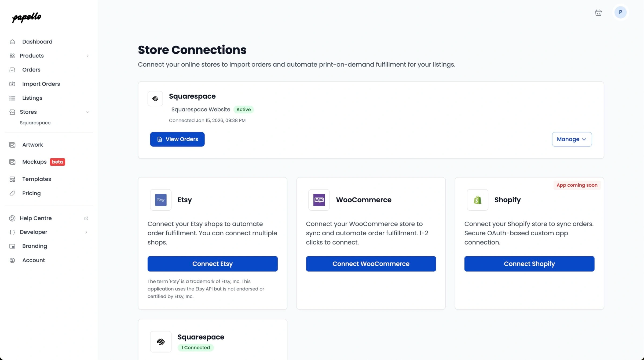The image size is (644, 360).
Task: Click the Branding sidebar icon
Action: point(13,246)
